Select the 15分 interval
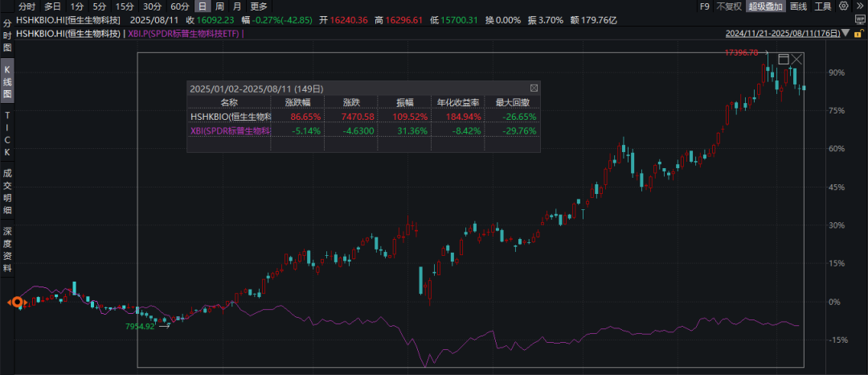Viewport: 868px width, 375px height. coord(124,6)
